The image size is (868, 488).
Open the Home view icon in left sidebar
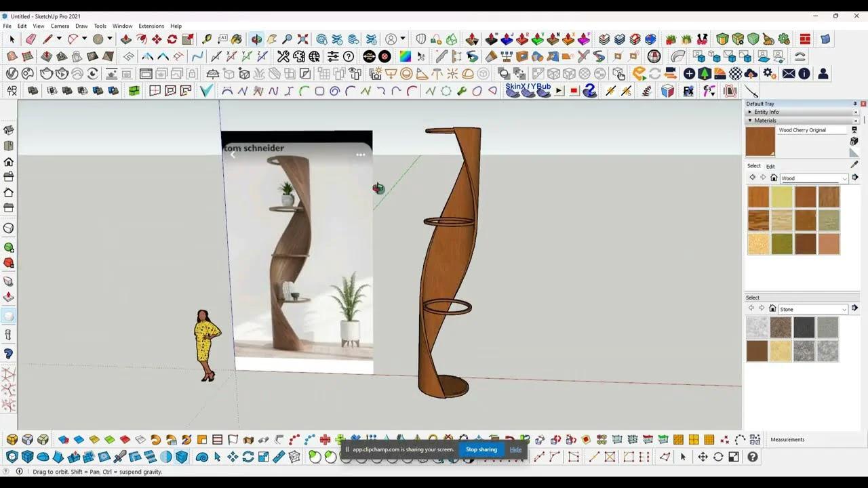point(9,161)
